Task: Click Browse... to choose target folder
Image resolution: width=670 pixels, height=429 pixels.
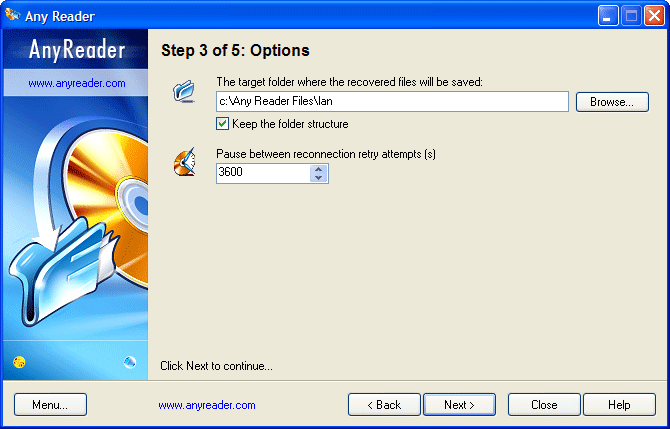Action: [612, 102]
